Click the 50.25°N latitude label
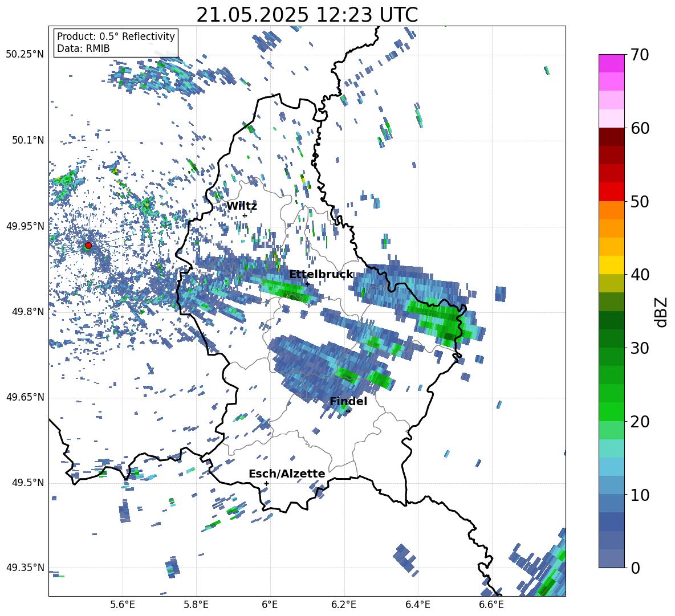The image size is (675, 616). [25, 55]
